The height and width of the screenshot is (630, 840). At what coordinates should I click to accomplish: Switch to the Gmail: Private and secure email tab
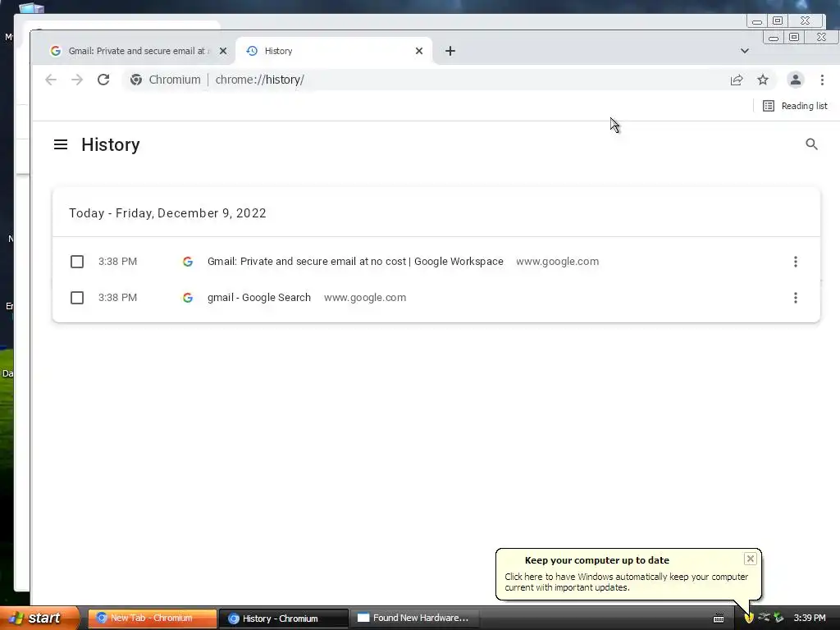[x=137, y=51]
